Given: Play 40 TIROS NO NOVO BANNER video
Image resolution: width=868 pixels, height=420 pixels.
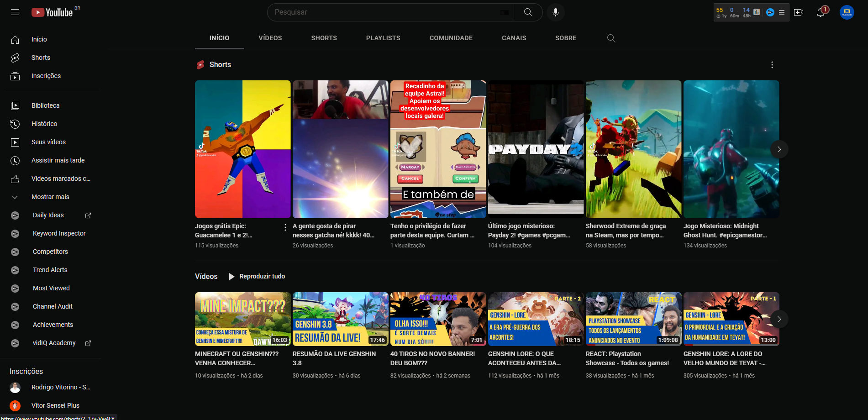Looking at the screenshot, I should [438, 319].
